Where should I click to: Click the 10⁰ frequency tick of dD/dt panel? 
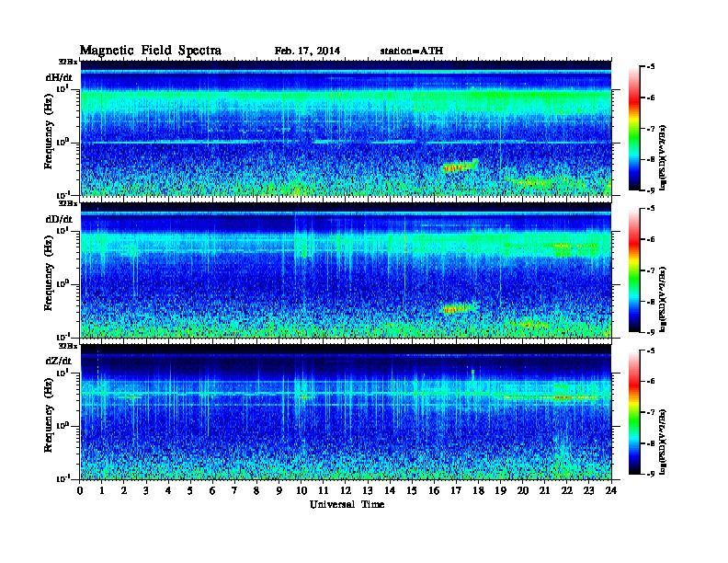click(x=63, y=283)
